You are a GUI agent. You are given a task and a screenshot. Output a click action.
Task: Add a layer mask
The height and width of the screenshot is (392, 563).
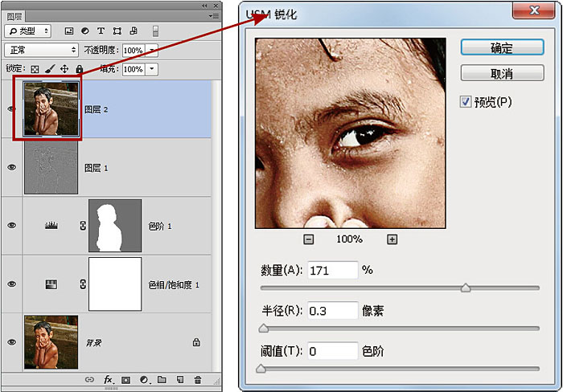point(125,379)
